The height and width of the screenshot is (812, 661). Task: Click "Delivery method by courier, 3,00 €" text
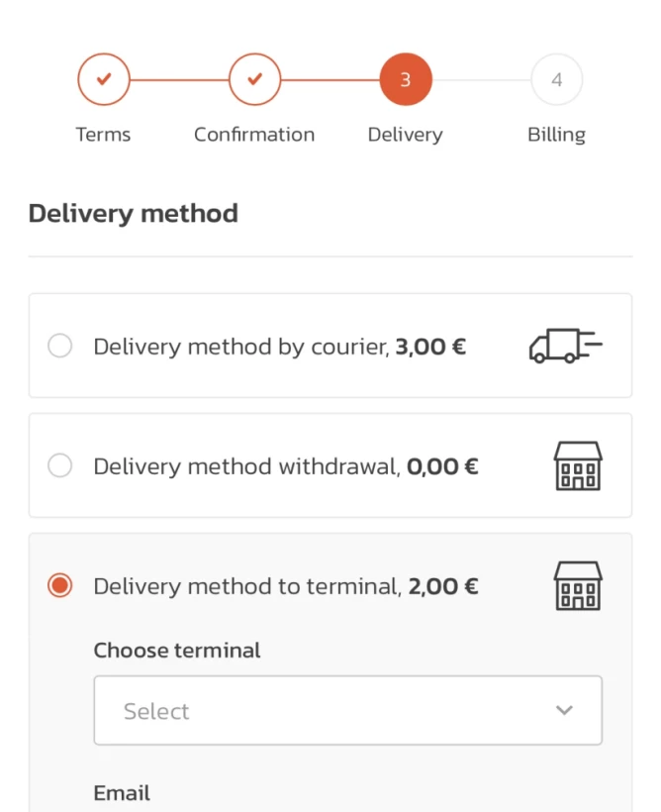(x=279, y=347)
